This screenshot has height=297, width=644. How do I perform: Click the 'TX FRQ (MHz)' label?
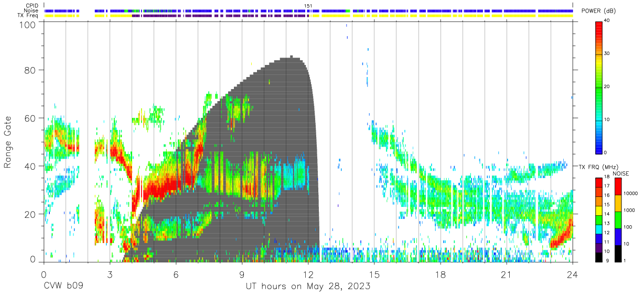[x=598, y=167]
